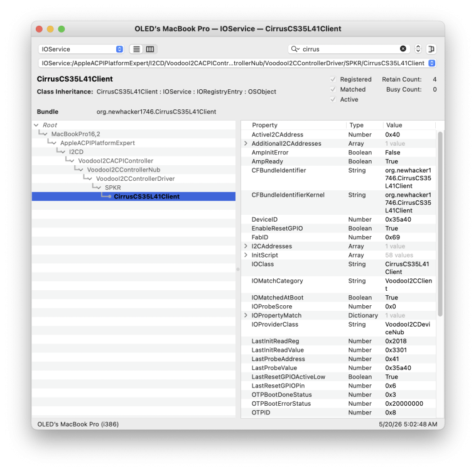
Task: Select the OTPBootErrorStatus value 0x20000000
Action: pos(404,403)
